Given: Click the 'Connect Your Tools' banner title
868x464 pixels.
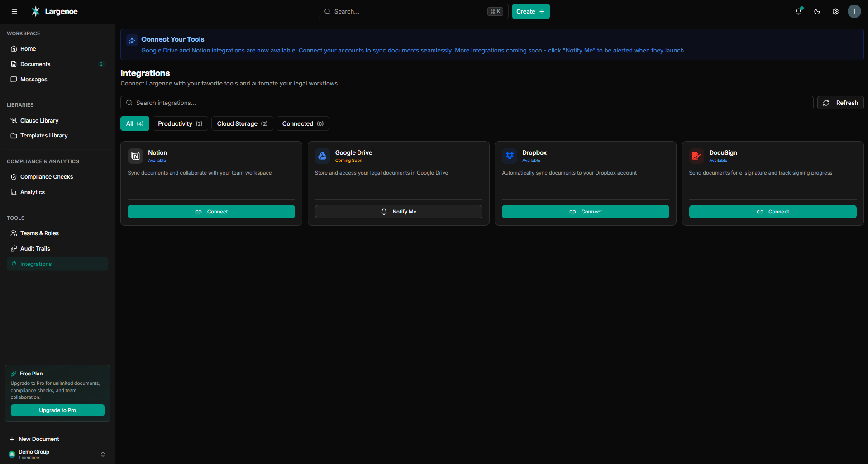Looking at the screenshot, I should tap(173, 39).
